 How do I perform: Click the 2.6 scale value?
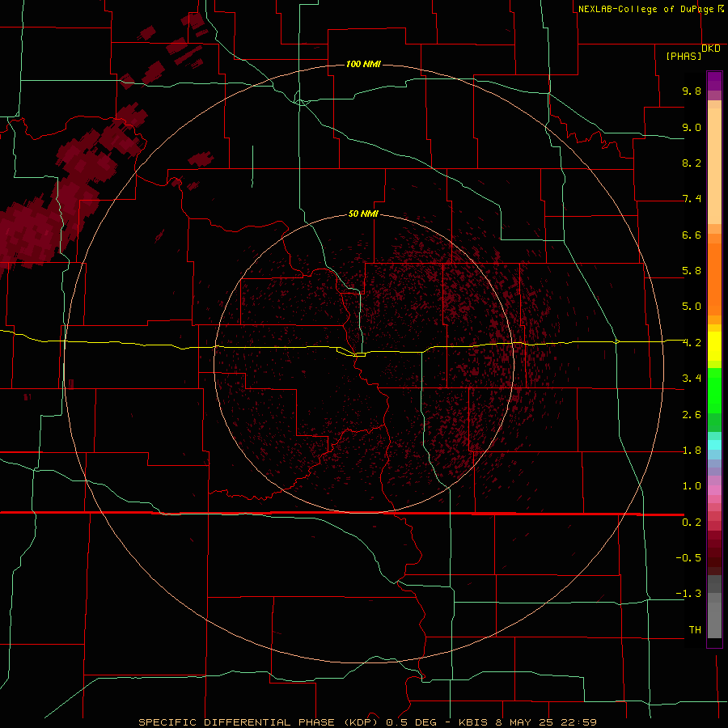[x=692, y=415]
